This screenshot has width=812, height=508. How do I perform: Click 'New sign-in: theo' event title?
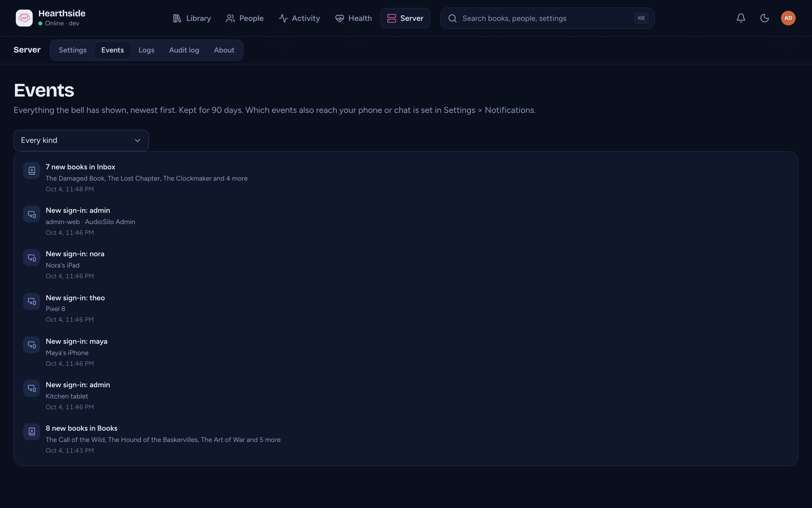coord(75,298)
